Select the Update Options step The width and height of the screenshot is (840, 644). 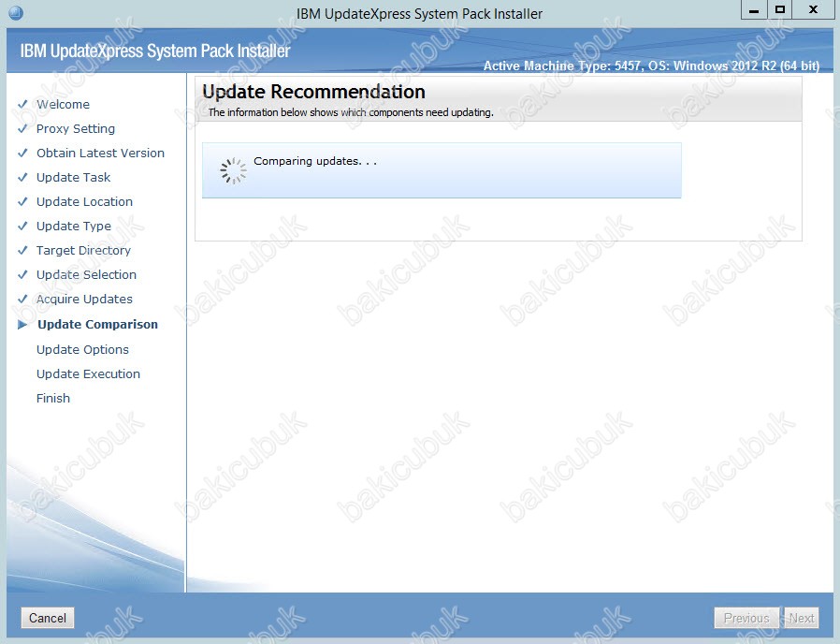point(82,350)
